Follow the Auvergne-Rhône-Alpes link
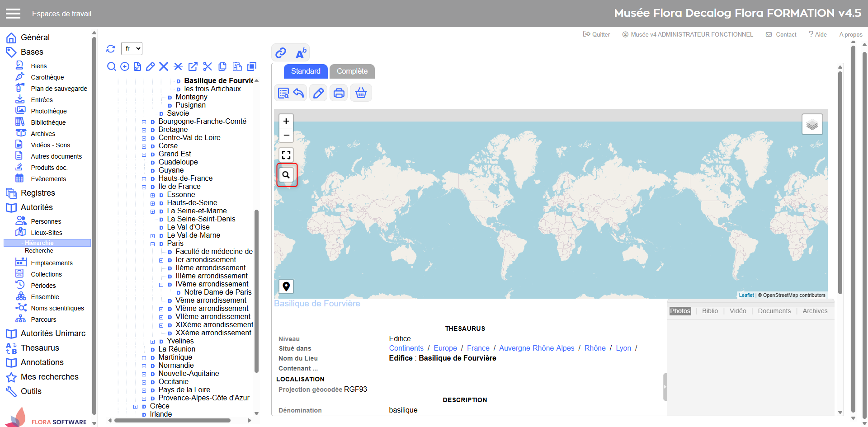This screenshot has height=427, width=868. coord(537,348)
